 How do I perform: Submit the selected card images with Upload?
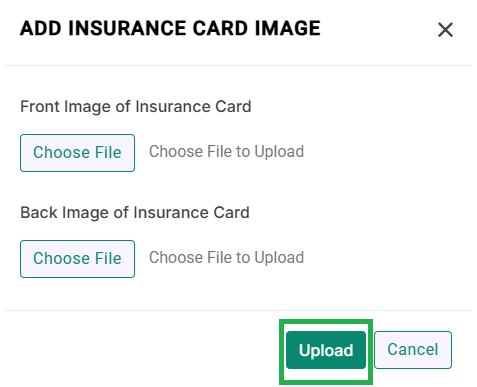coord(326,350)
